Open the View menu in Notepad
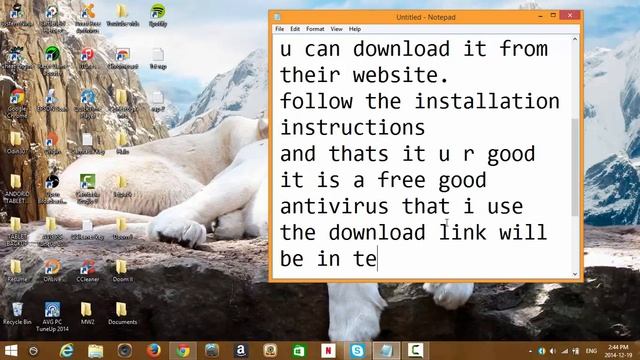The image size is (640, 360). 336,29
